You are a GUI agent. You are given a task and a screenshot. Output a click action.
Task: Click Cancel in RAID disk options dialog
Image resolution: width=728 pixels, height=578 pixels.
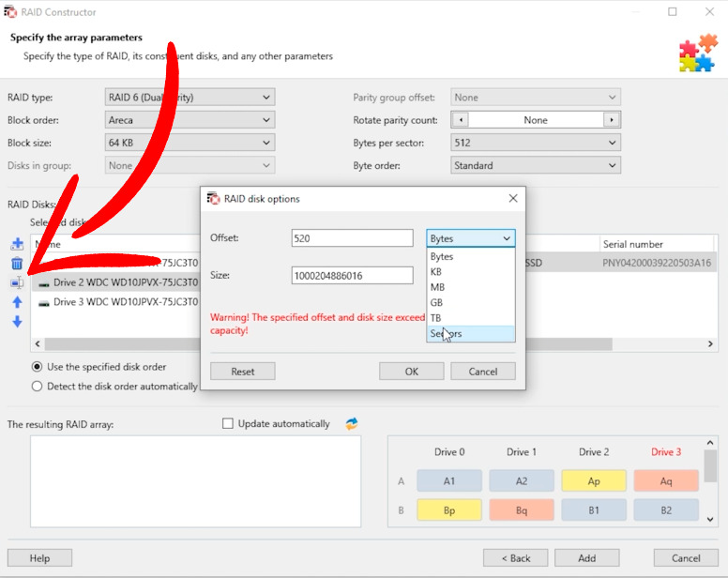(x=483, y=372)
